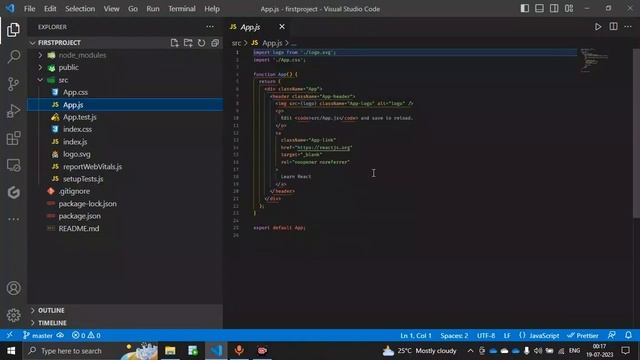Create a new folder in FIRSTPROJECT
640x360 pixels.
[188, 43]
